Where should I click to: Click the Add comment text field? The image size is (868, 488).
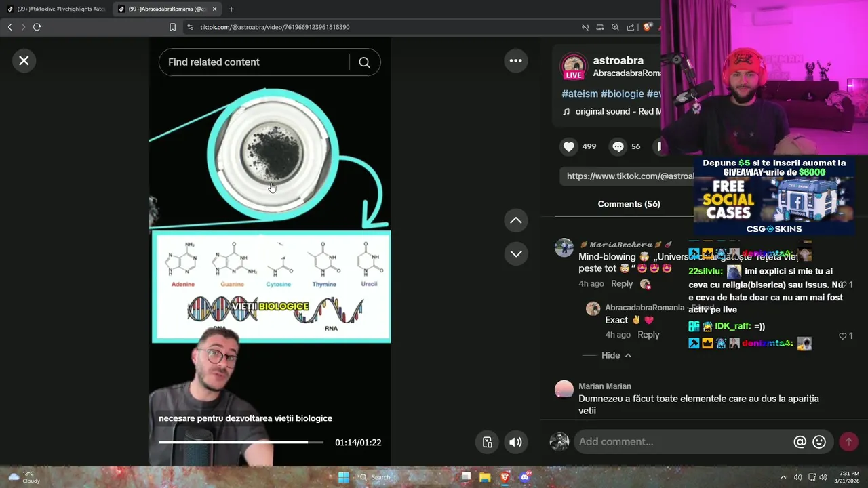(x=682, y=442)
